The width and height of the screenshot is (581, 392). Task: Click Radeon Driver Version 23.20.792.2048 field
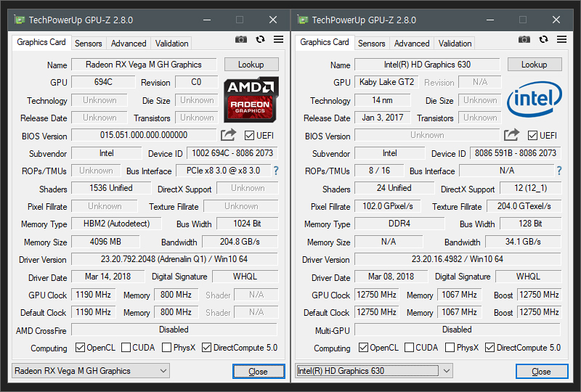pos(174,259)
